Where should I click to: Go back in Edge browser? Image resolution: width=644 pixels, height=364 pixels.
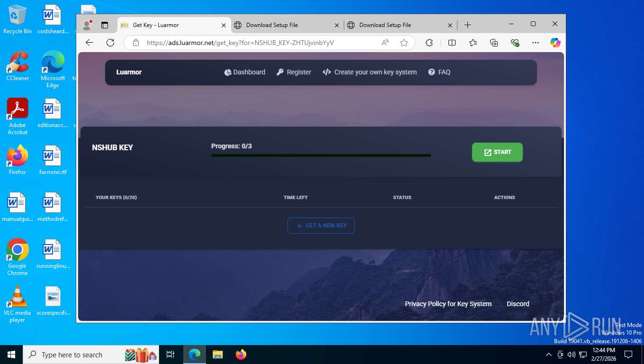(x=89, y=43)
